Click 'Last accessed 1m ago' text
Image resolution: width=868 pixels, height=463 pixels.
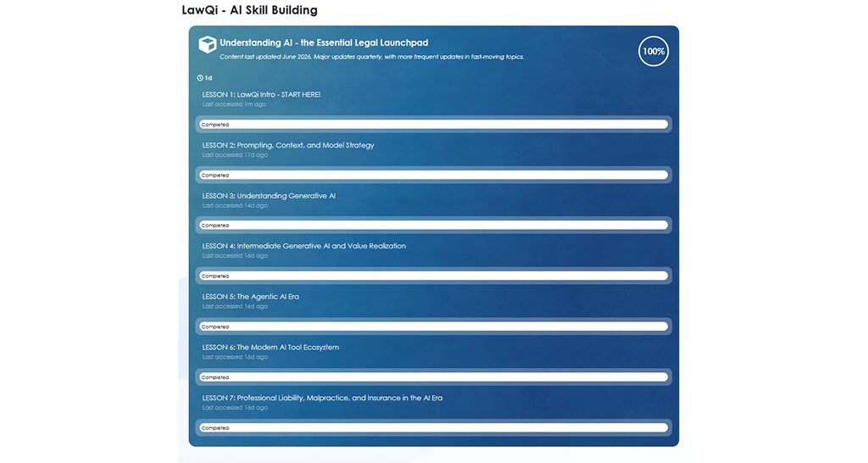click(234, 104)
